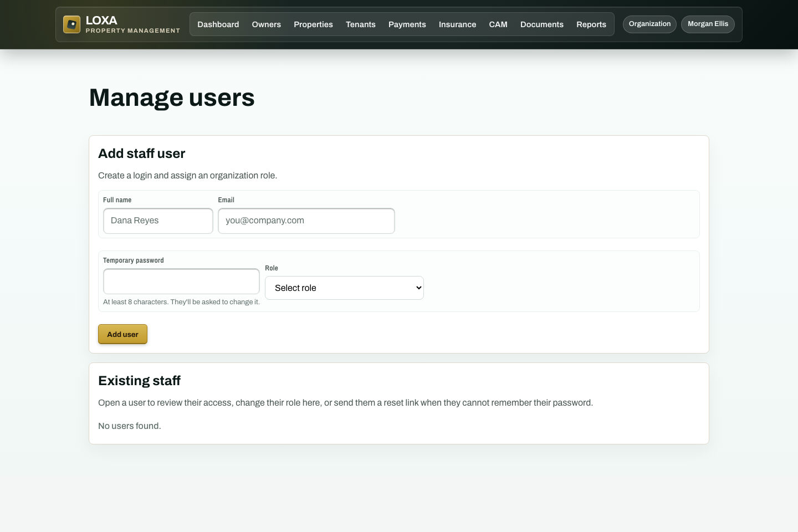Click the Organization pill button
Screen dimensions: 798x532
tap(649, 24)
